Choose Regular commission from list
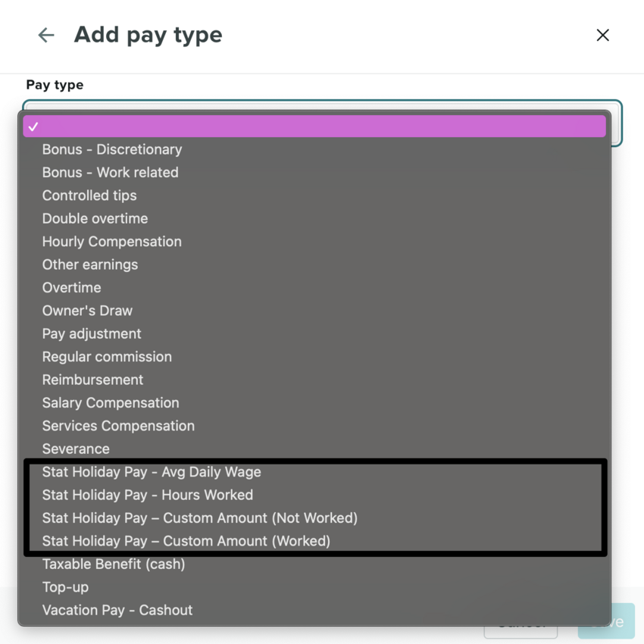 click(x=107, y=357)
